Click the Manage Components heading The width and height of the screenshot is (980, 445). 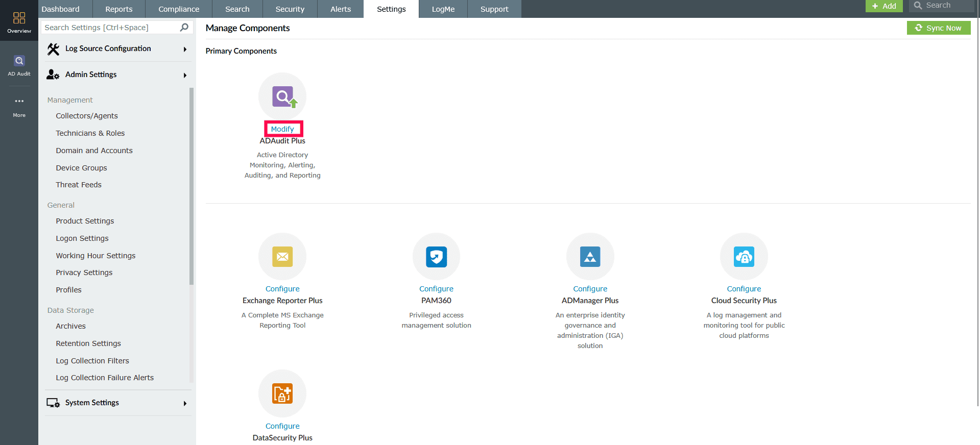point(248,28)
